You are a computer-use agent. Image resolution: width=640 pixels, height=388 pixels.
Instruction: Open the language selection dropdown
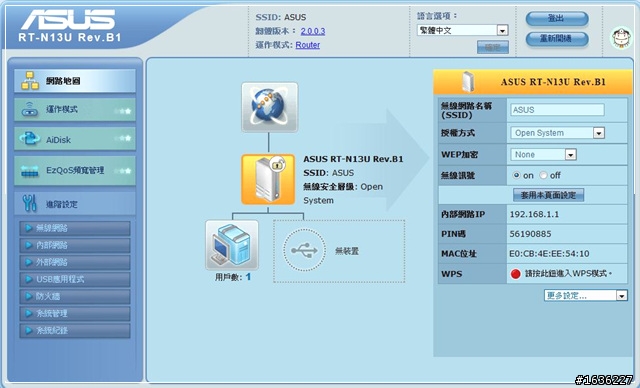click(462, 30)
